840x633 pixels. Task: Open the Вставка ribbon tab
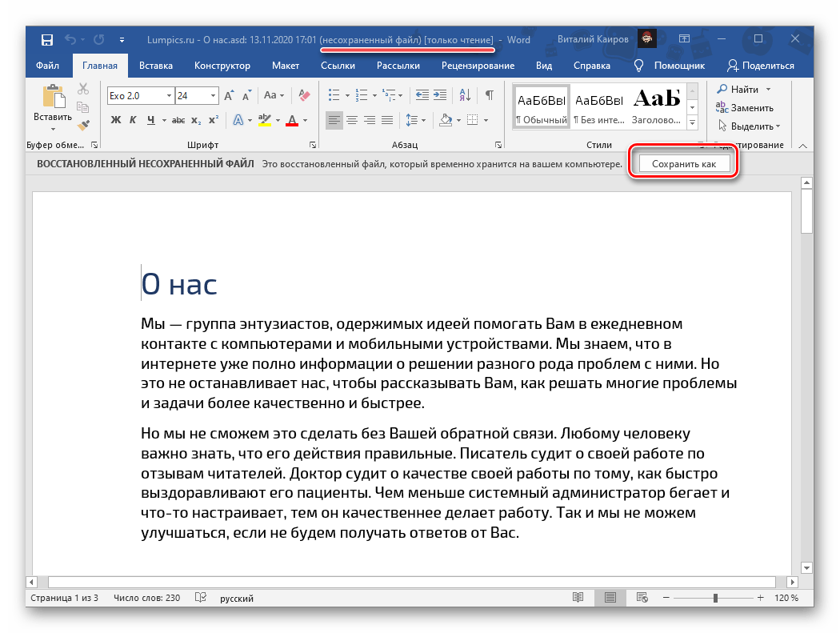coord(156,66)
